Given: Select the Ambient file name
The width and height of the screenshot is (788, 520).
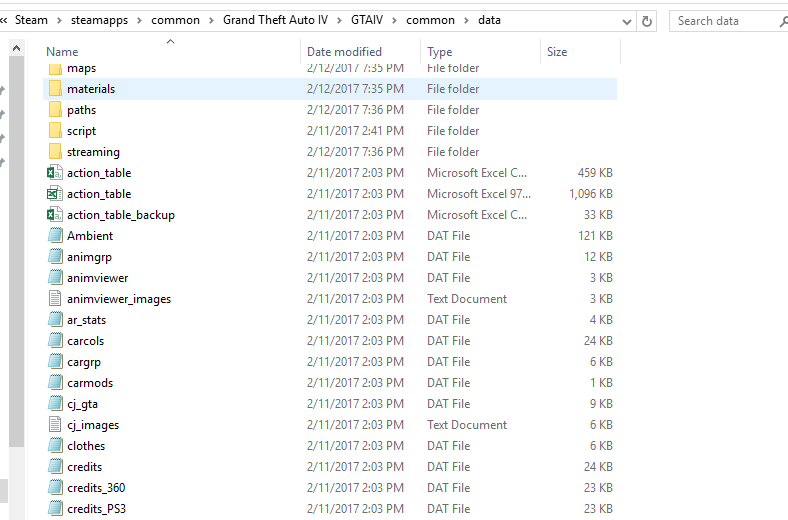Looking at the screenshot, I should [90, 236].
